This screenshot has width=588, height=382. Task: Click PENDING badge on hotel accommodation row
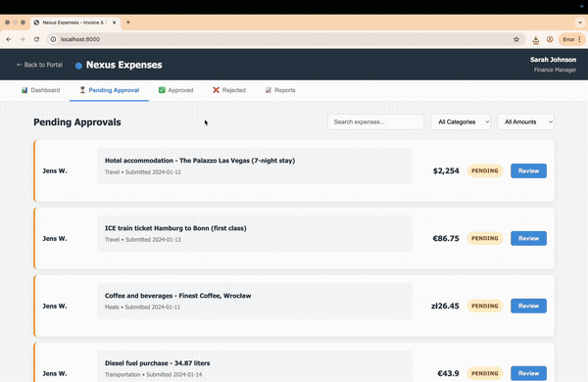tap(485, 171)
